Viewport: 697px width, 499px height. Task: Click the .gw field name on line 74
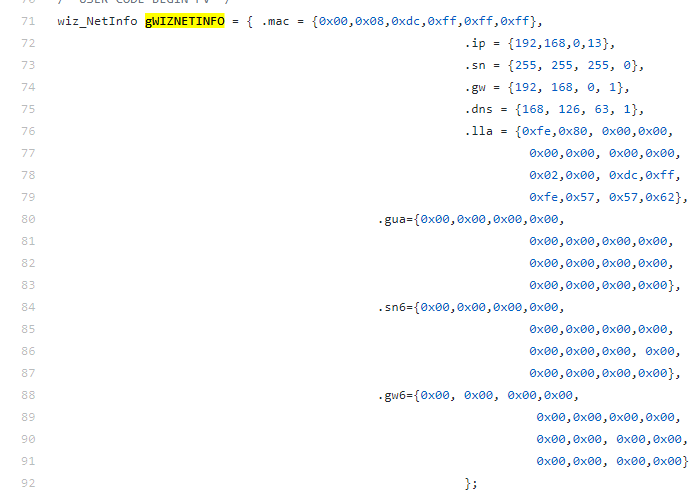coord(475,87)
